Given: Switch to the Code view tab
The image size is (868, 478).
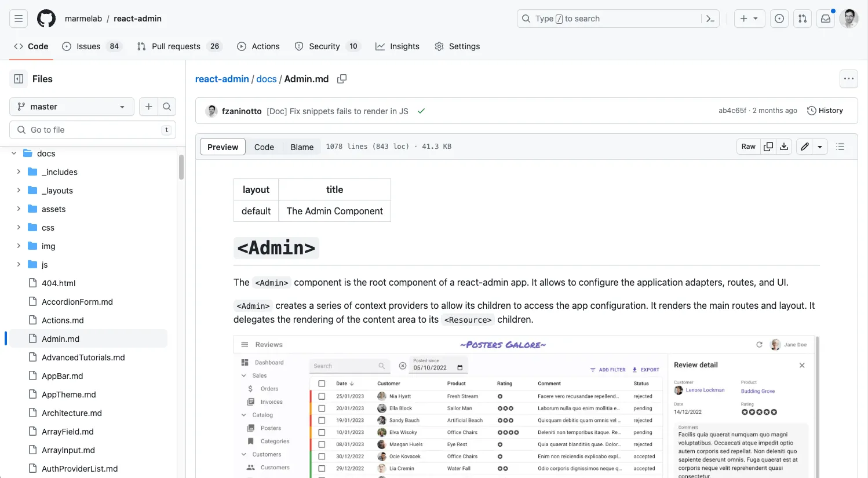Looking at the screenshot, I should [x=264, y=147].
